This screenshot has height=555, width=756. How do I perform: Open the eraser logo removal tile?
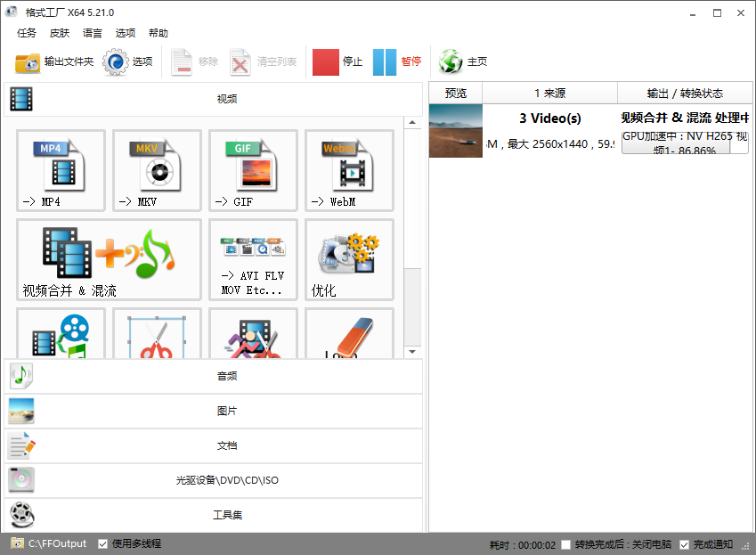[x=350, y=334]
